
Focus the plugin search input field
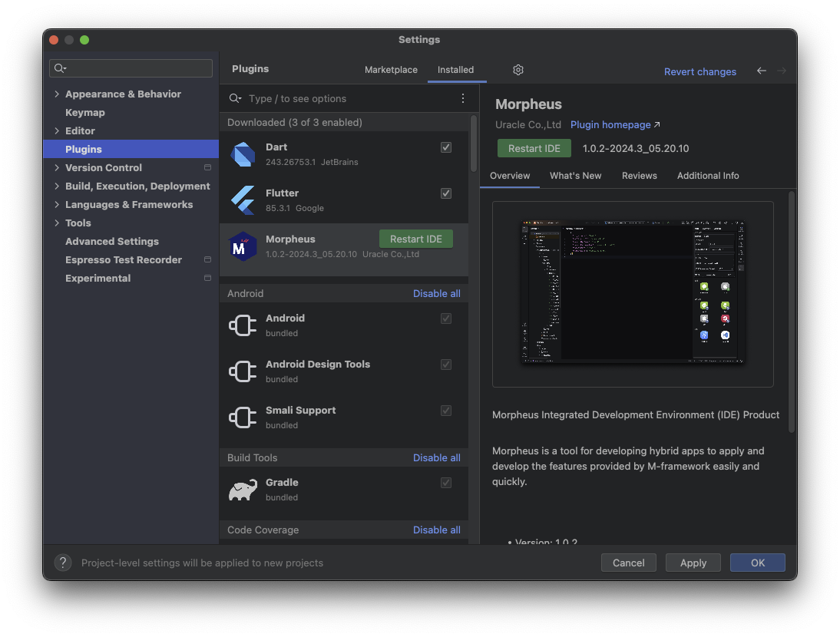click(x=349, y=98)
